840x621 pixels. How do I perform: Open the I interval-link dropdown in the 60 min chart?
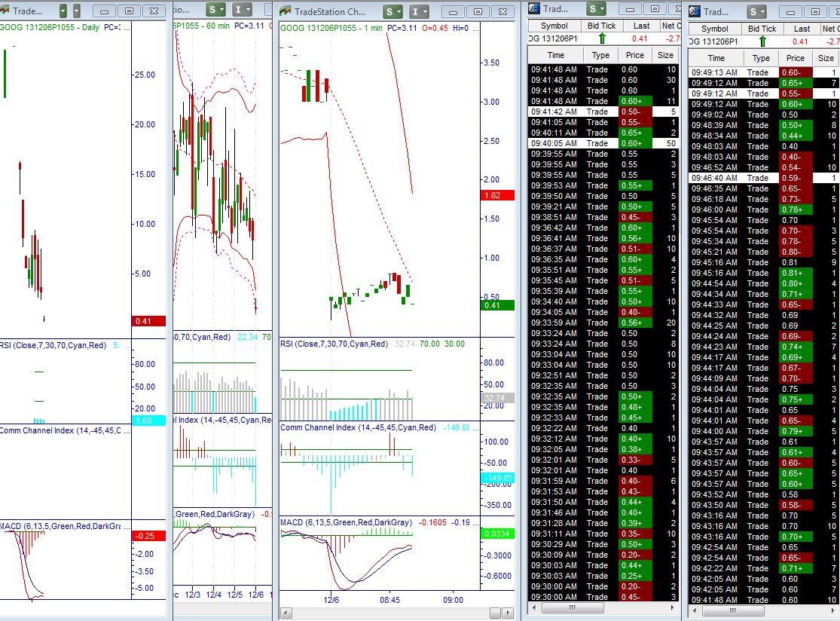point(242,10)
